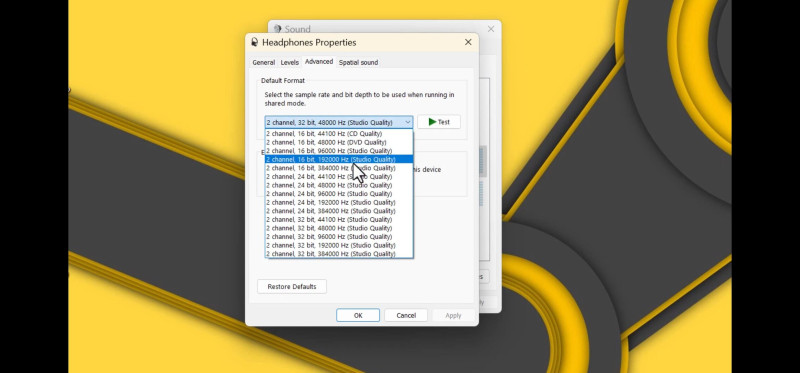This screenshot has height=373, width=800.
Task: Select 2 channel, 16 bit, 384000 Hz option
Action: point(339,168)
